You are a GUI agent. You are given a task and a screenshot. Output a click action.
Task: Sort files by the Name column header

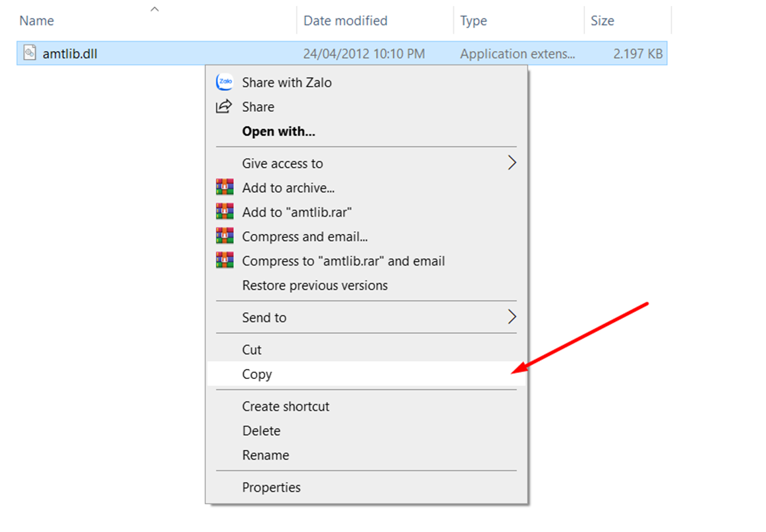(36, 21)
